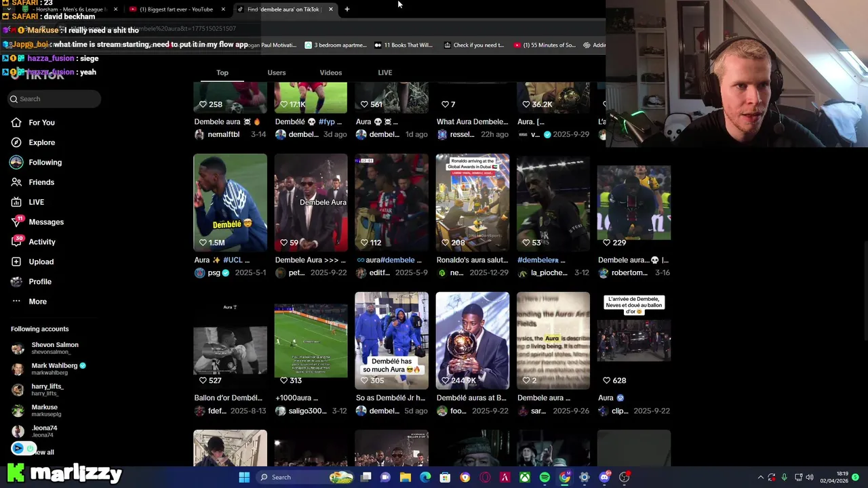Open Markuse followed account
868x488 pixels.
[37, 411]
